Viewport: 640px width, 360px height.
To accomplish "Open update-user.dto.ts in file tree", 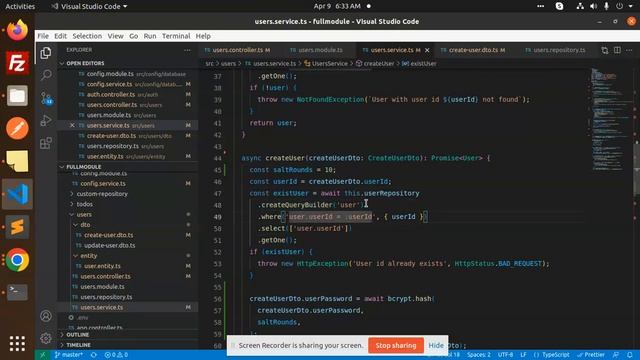I will [x=109, y=245].
